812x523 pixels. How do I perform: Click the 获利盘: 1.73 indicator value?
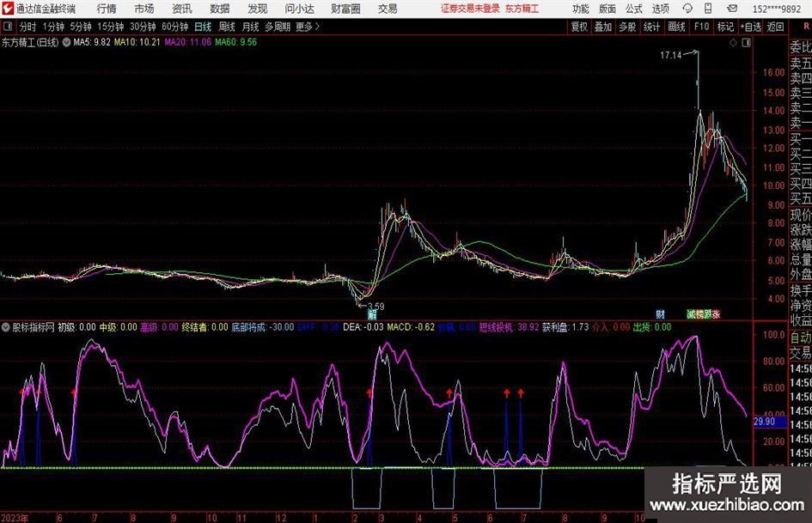(565, 327)
